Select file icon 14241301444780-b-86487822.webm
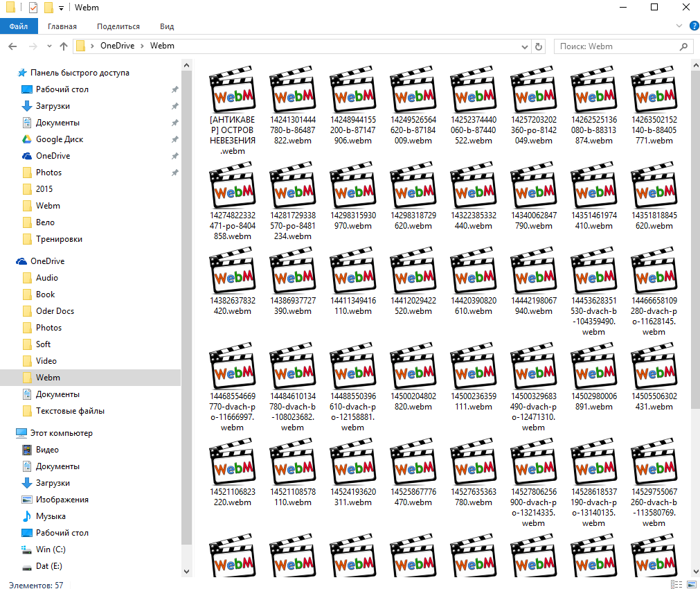 point(293,89)
